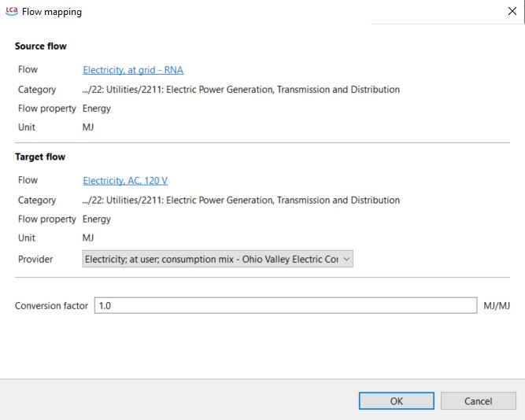Click 'Energy' under Source flow property
Screen dimensions: 525x420
tap(97, 109)
